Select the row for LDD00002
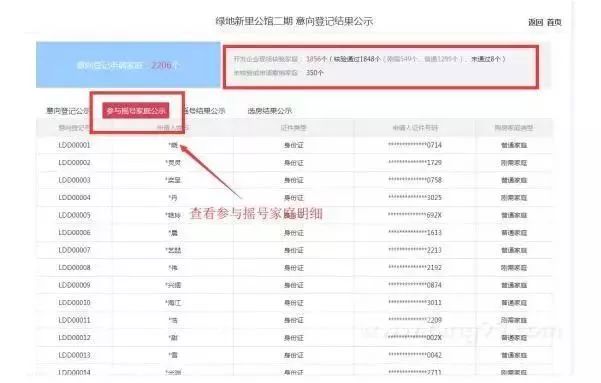601x383 pixels. click(294, 163)
